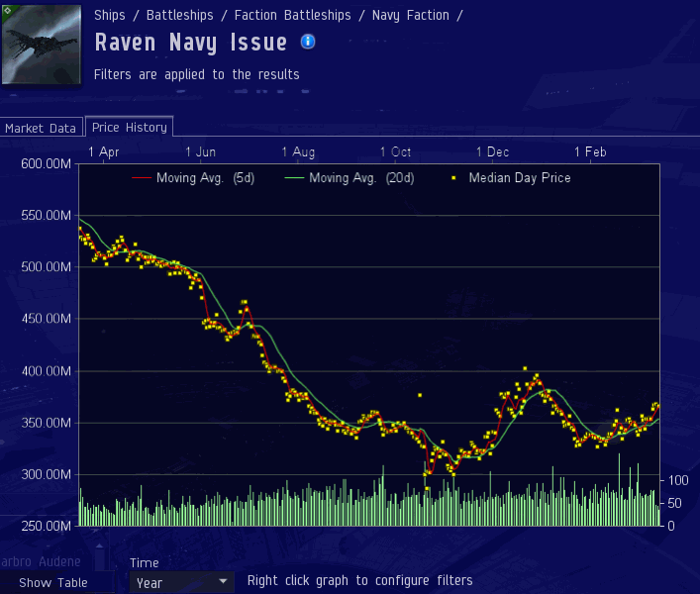The width and height of the screenshot is (700, 594).
Task: Click the 350.00M price axis label
Action: [46, 423]
